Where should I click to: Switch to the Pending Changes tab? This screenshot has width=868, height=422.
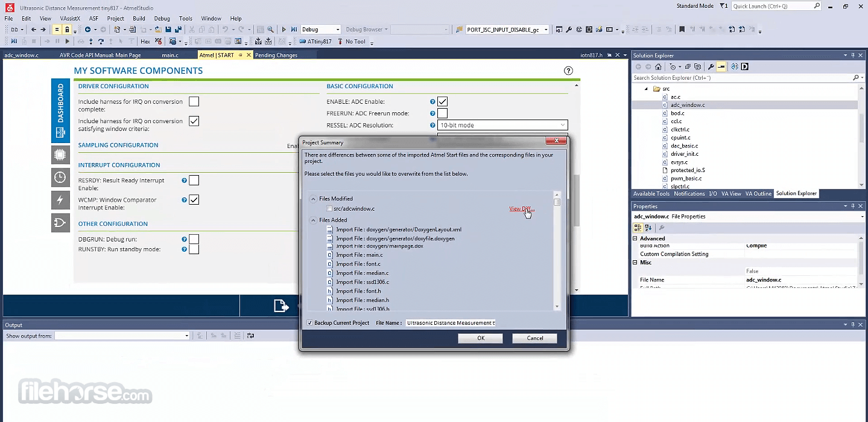coord(276,55)
